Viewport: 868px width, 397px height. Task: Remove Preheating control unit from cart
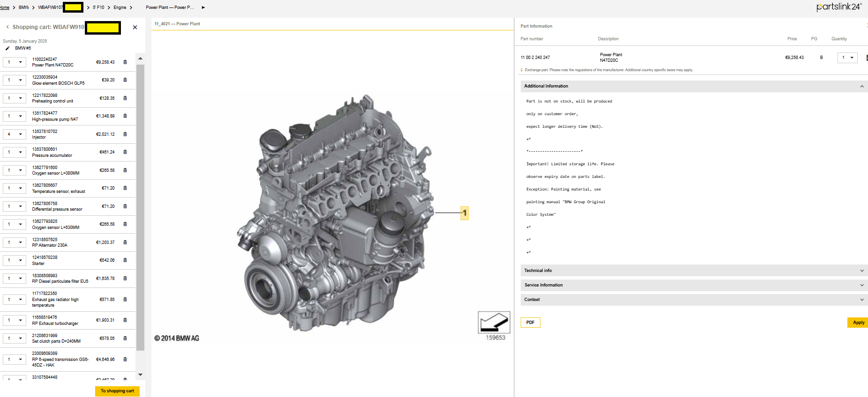[125, 98]
